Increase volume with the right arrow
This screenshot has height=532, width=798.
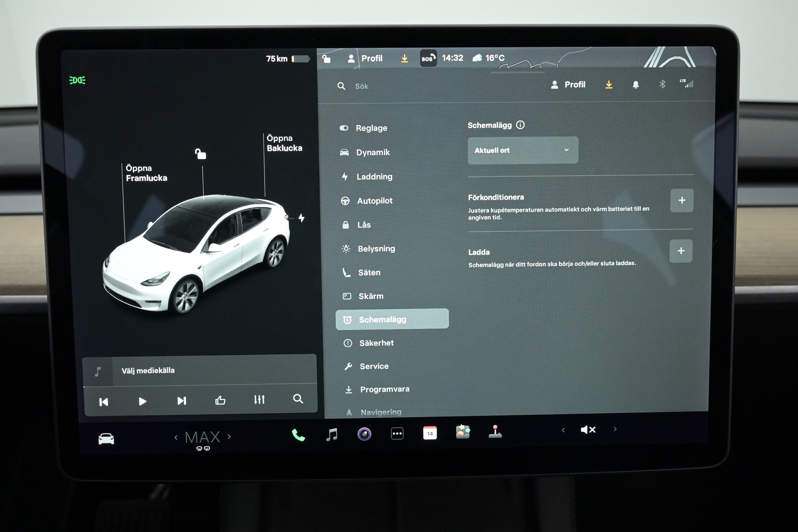pyautogui.click(x=615, y=429)
